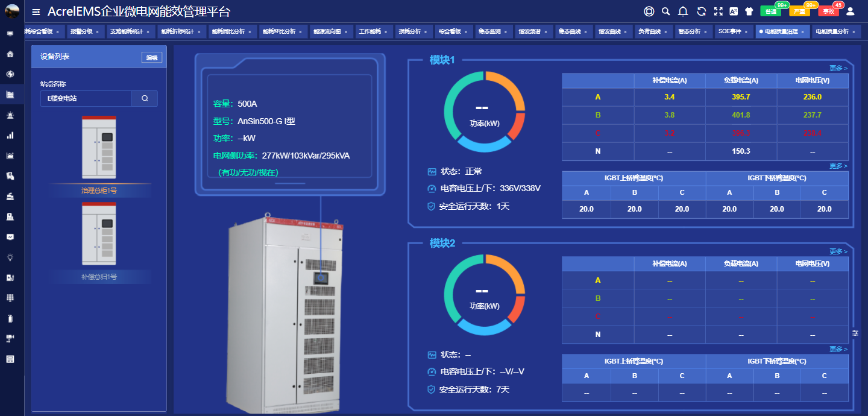The height and width of the screenshot is (416, 868).
Task: Switch language with the A-translate icon
Action: click(734, 11)
